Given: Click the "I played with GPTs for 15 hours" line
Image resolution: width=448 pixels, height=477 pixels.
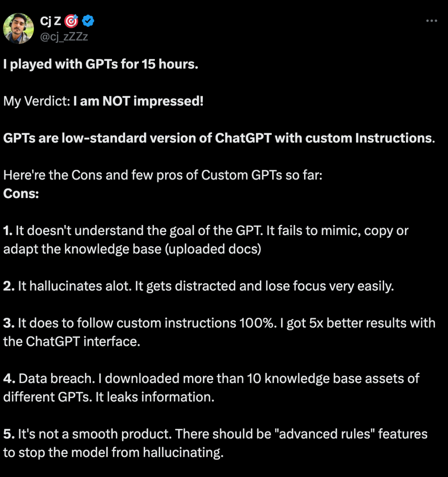Looking at the screenshot, I should coord(101,64).
